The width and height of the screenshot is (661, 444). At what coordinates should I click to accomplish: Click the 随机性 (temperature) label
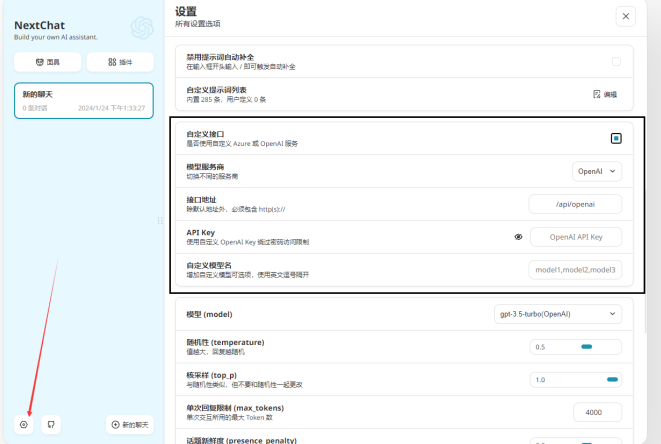click(x=226, y=342)
